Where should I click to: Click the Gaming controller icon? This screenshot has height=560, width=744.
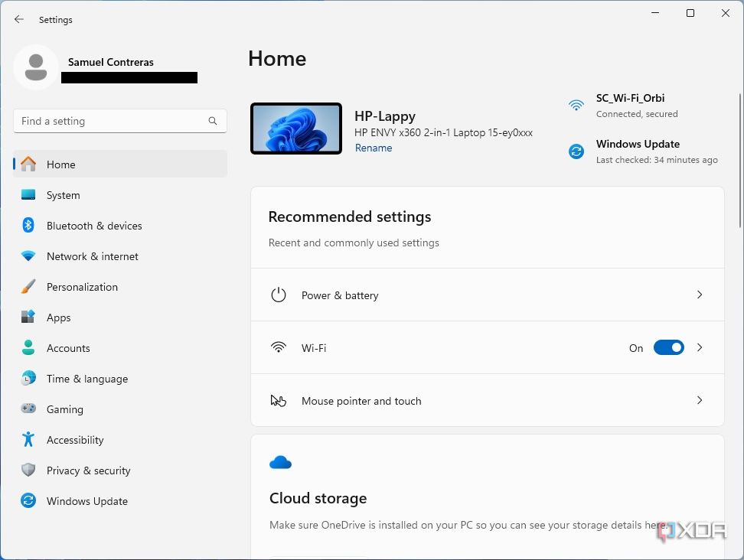pos(28,409)
